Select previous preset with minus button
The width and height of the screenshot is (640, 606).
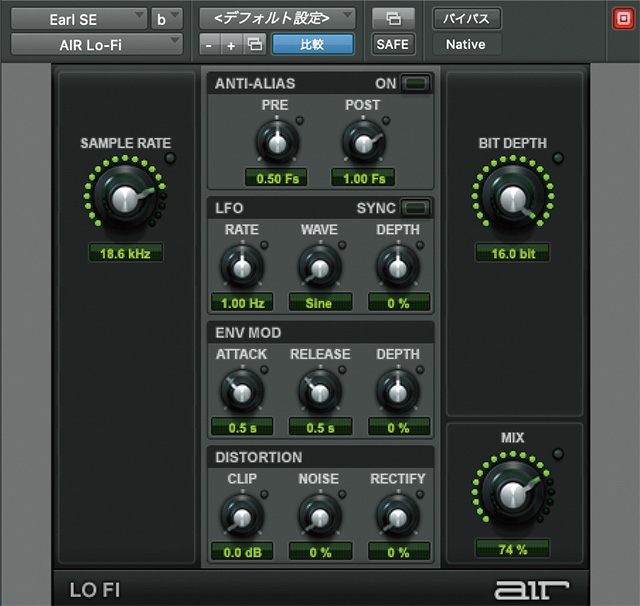pyautogui.click(x=209, y=44)
